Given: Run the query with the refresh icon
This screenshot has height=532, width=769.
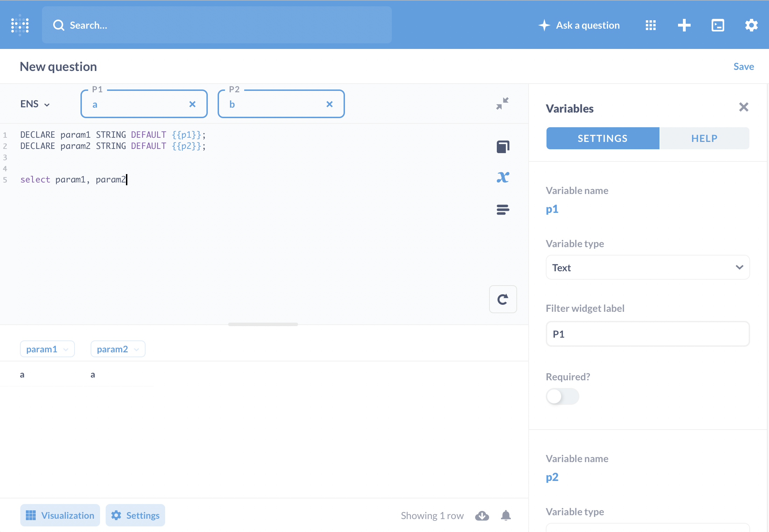Looking at the screenshot, I should 503,299.
